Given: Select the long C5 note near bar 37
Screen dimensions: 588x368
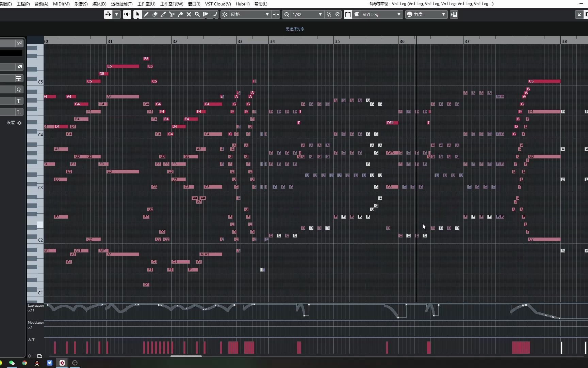Looking at the screenshot, I should click(544, 81).
